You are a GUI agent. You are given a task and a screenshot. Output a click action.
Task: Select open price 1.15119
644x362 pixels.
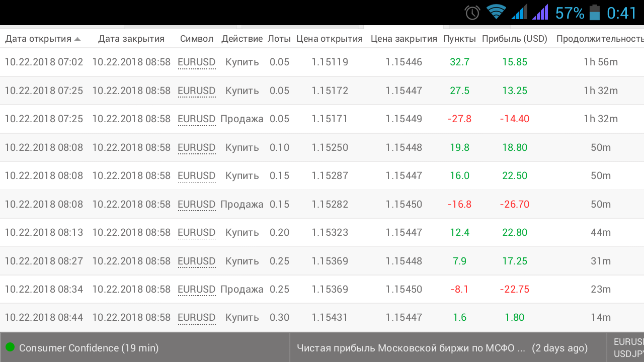click(330, 62)
